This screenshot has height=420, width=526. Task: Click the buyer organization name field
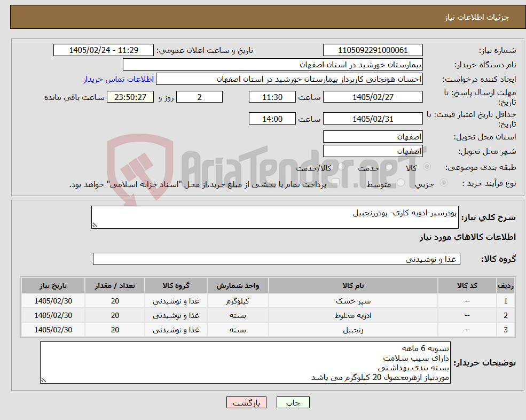coord(273,65)
